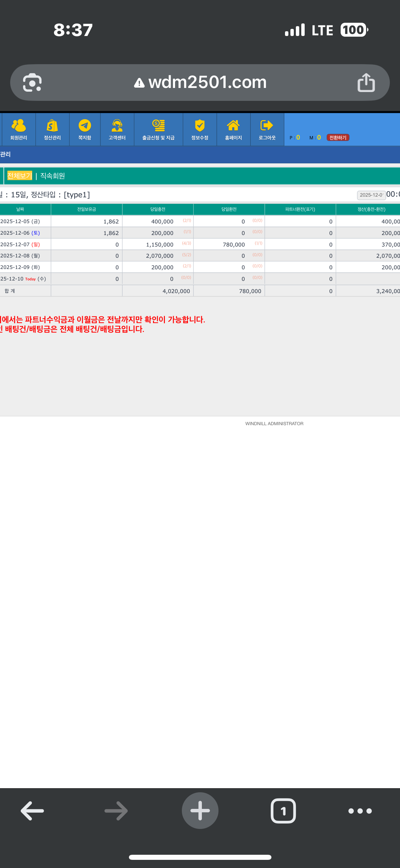Image resolution: width=400 pixels, height=868 pixels.
Task: Switch to 직속회원 tab
Action: tap(53, 176)
